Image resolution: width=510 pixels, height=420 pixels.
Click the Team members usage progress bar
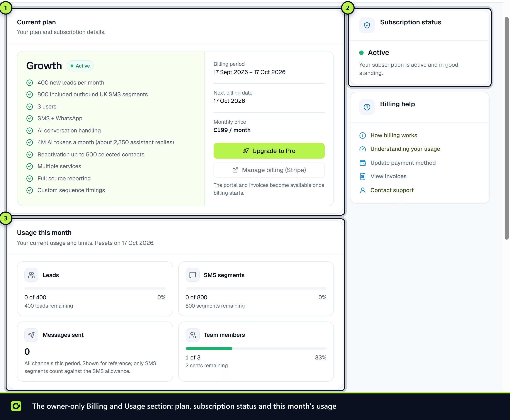(256, 349)
